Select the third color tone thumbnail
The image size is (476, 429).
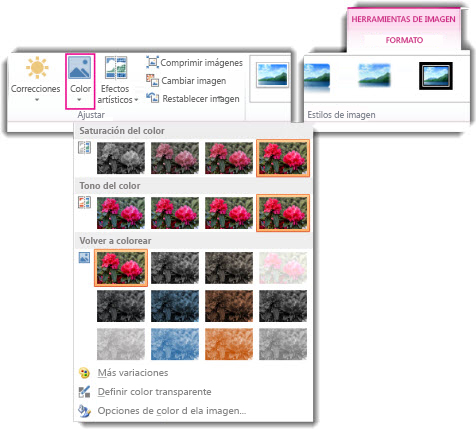coord(229,213)
